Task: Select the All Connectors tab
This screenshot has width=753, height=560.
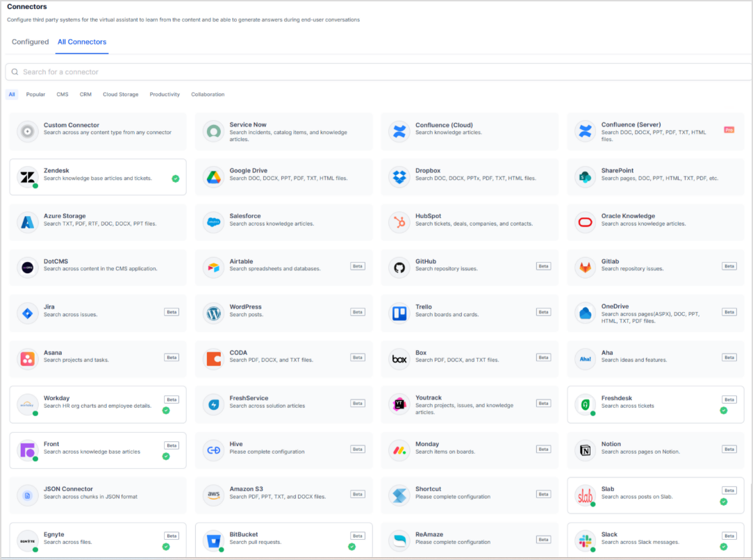Action: click(82, 42)
